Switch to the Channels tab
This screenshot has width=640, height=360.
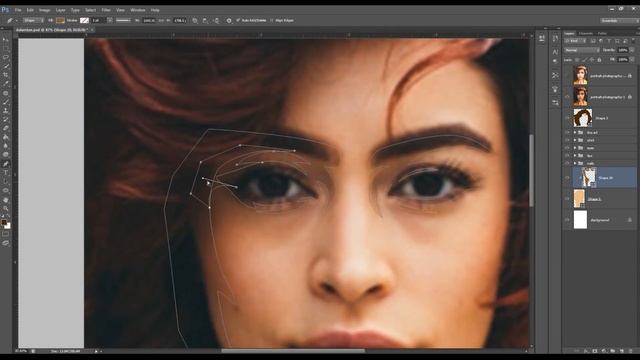pos(586,33)
